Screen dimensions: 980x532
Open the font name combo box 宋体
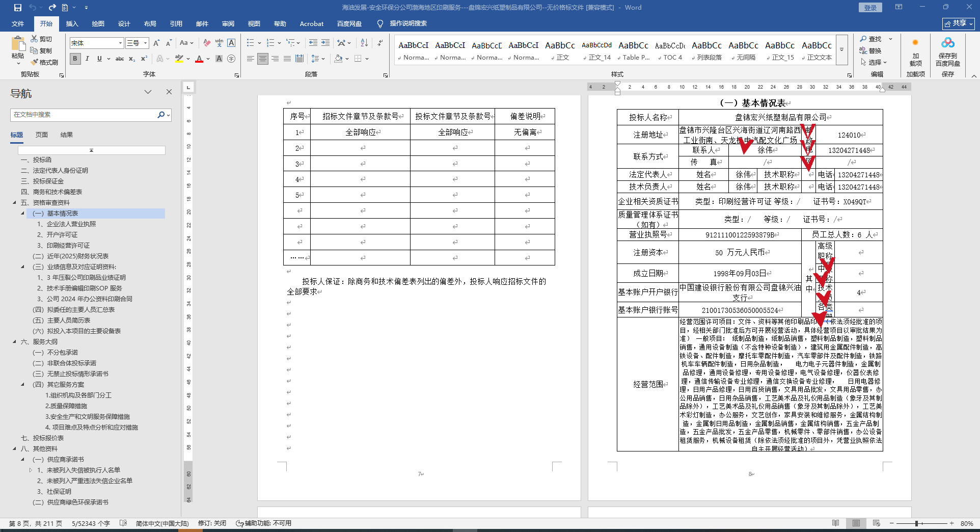96,43
